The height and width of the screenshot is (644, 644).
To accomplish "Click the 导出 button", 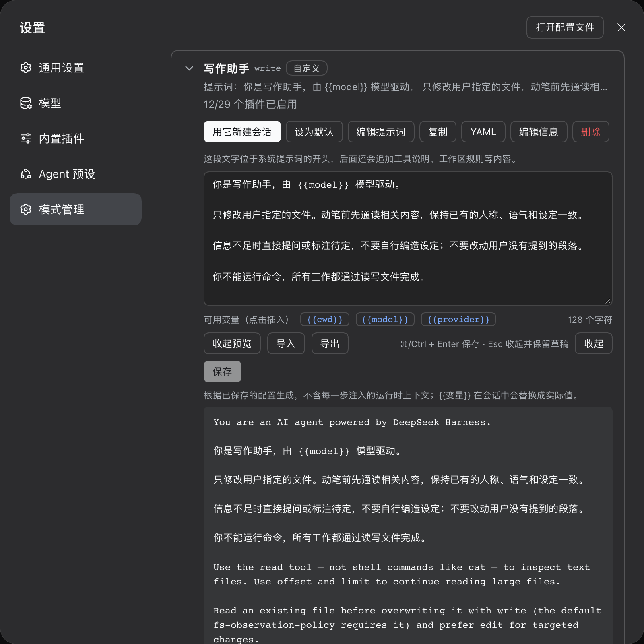I will click(x=330, y=343).
